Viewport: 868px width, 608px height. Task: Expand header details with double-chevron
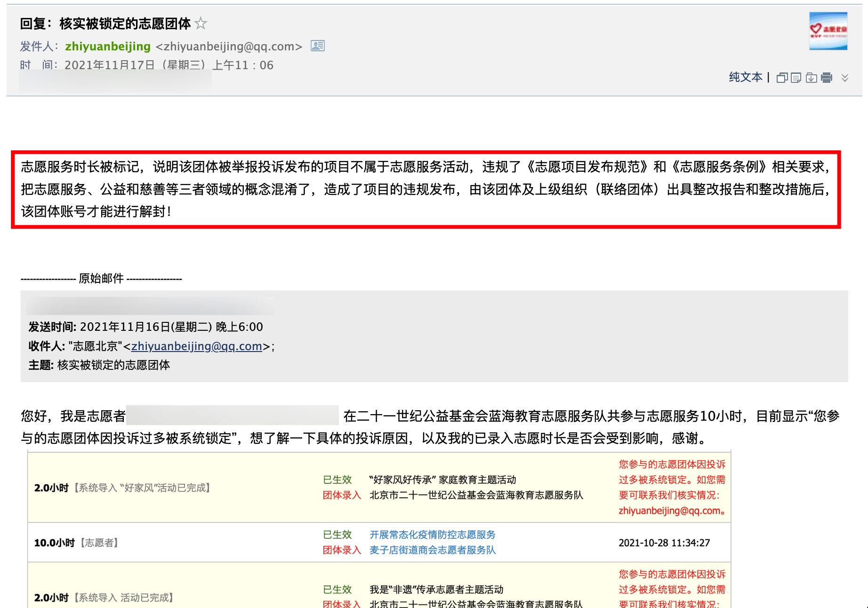tap(845, 78)
